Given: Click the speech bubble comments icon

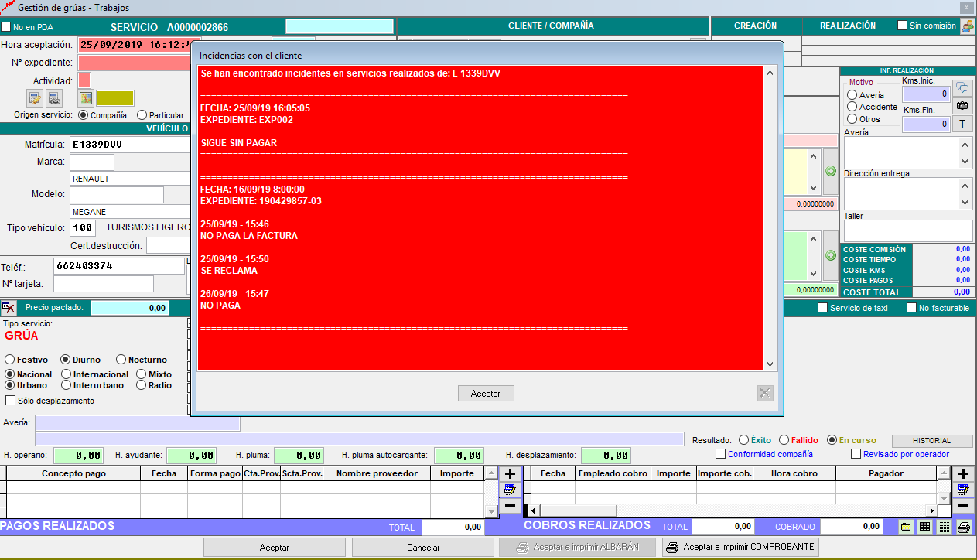Looking at the screenshot, I should (962, 88).
